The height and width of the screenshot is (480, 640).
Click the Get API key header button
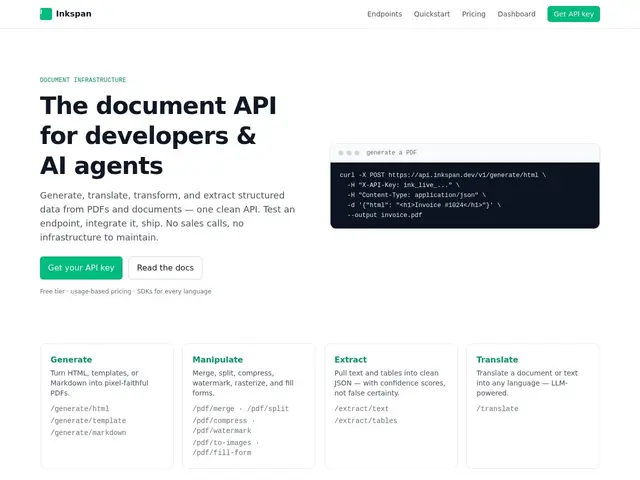point(573,14)
